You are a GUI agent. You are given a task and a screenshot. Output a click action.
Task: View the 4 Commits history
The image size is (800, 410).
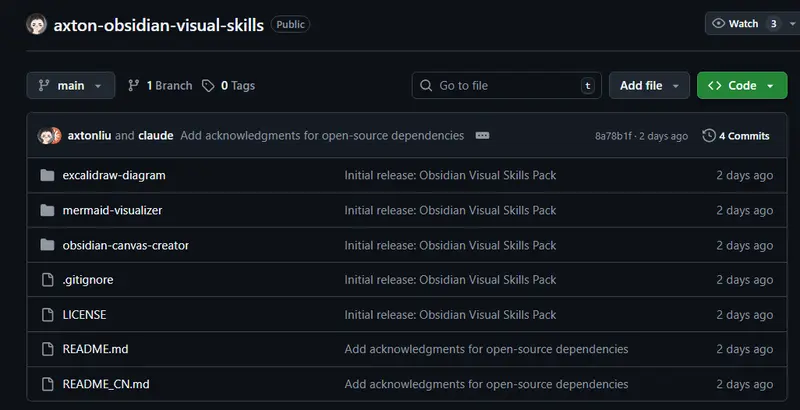736,136
